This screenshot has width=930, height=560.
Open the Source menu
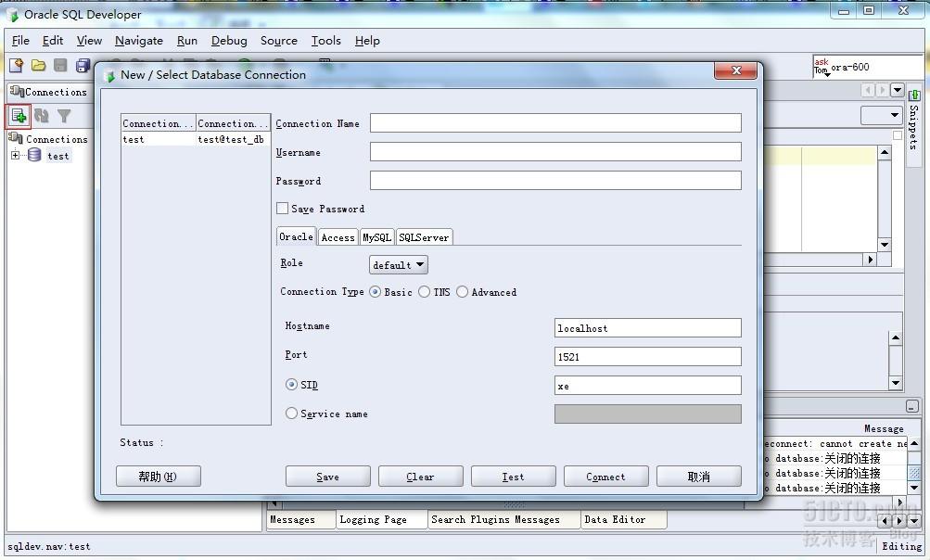tap(279, 41)
